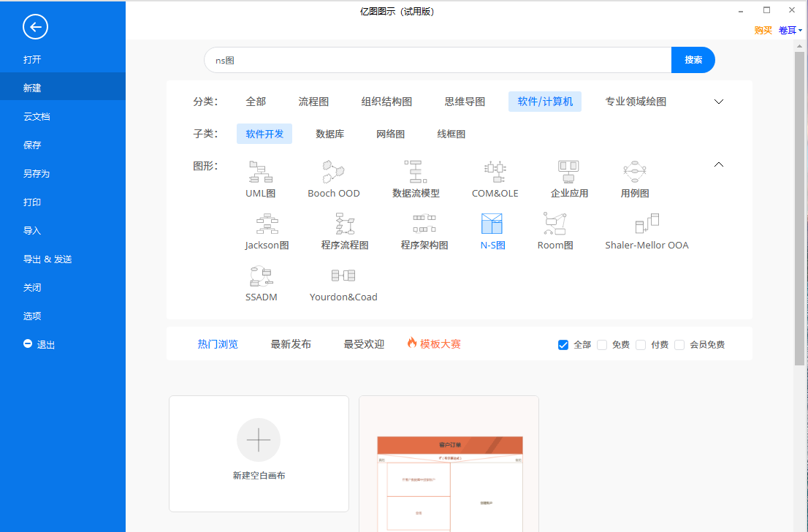Choose the 数据流模型 diagram icon
This screenshot has height=532, width=808.
[416, 172]
